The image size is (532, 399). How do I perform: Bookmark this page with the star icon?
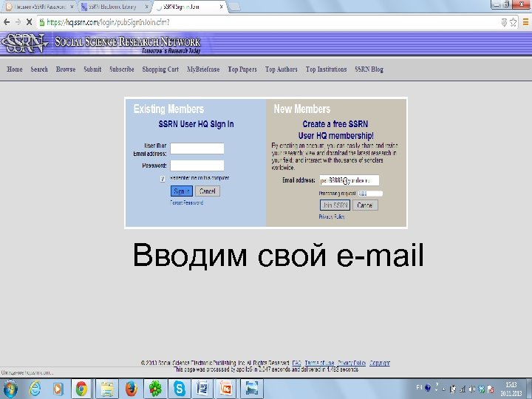click(513, 22)
